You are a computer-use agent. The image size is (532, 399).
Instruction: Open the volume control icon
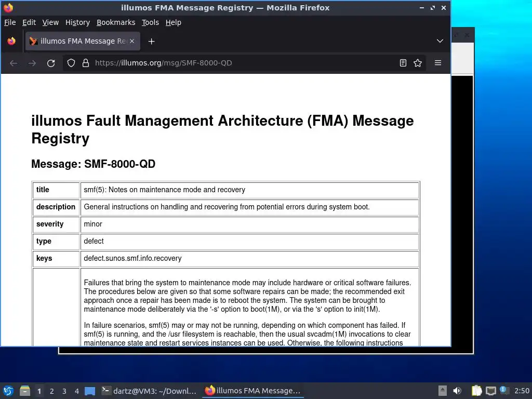point(457,391)
